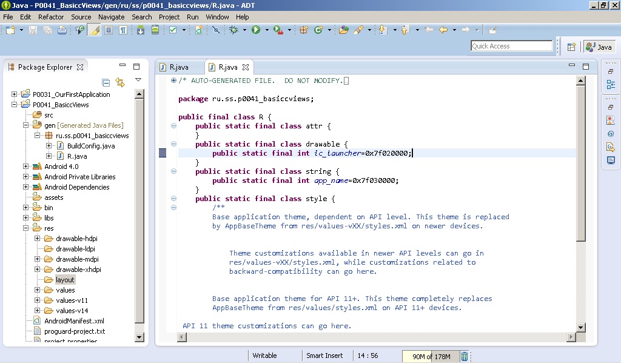Click the Print icon in toolbar
The height and width of the screenshot is (364, 621).
[62, 30]
